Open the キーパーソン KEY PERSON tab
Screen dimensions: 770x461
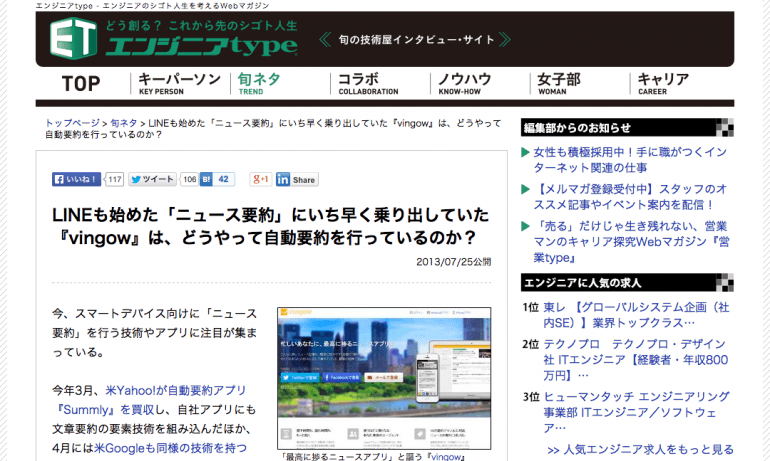[x=180, y=83]
